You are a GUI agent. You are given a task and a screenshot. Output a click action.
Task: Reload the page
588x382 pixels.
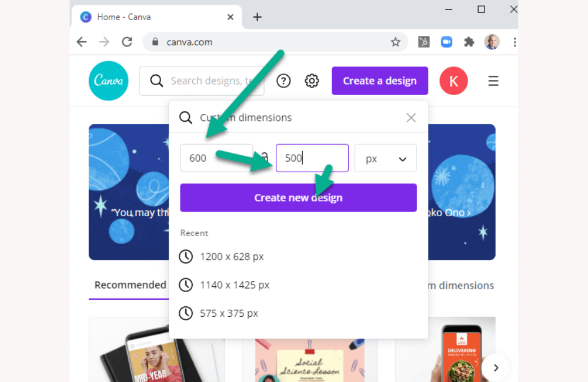tap(127, 42)
